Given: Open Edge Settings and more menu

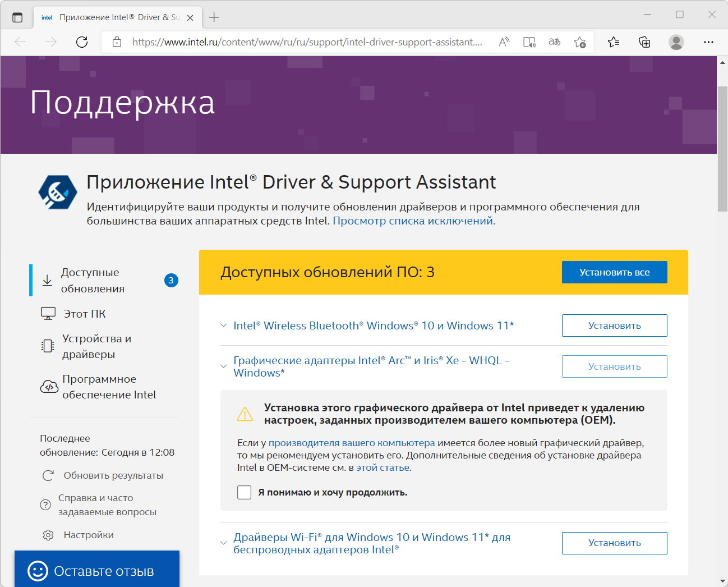Looking at the screenshot, I should (708, 42).
